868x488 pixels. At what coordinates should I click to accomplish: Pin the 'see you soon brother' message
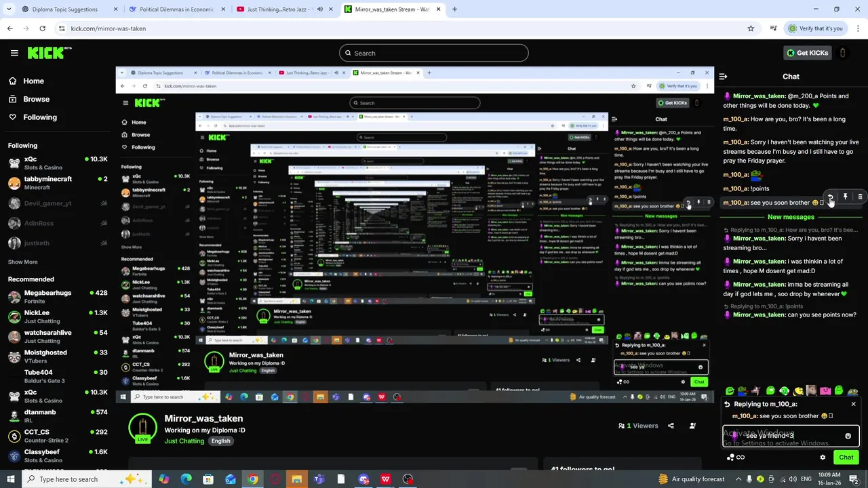click(x=846, y=197)
